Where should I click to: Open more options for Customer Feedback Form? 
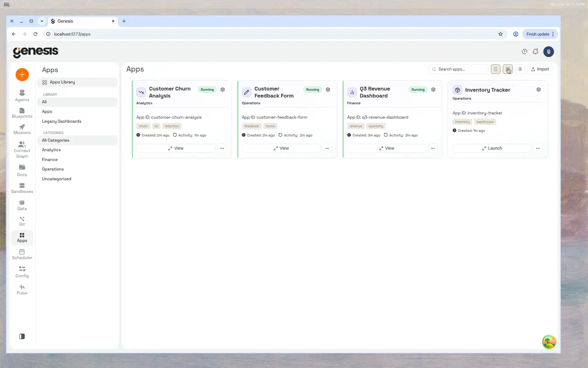point(327,148)
